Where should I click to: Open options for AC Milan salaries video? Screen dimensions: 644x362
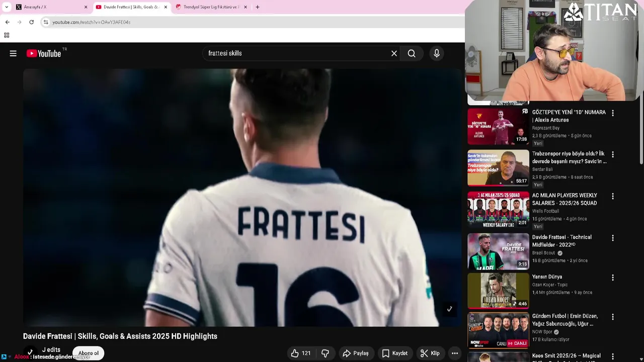pos(612,196)
